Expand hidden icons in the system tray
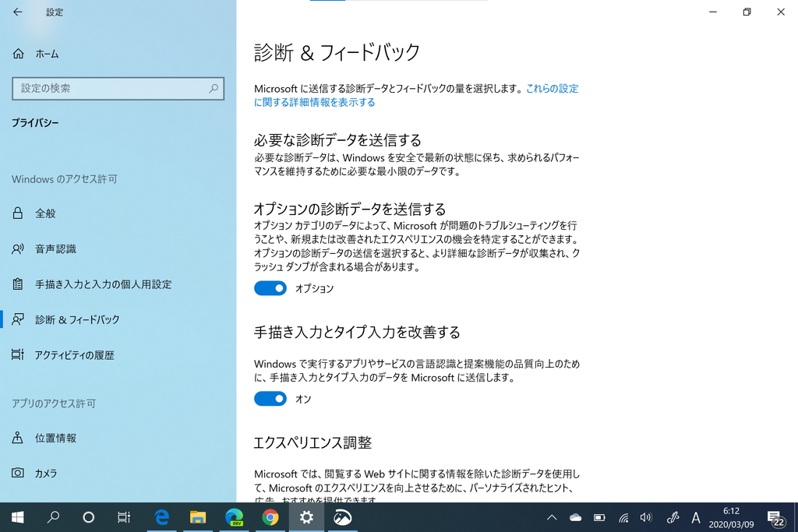798x532 pixels. pos(552,516)
